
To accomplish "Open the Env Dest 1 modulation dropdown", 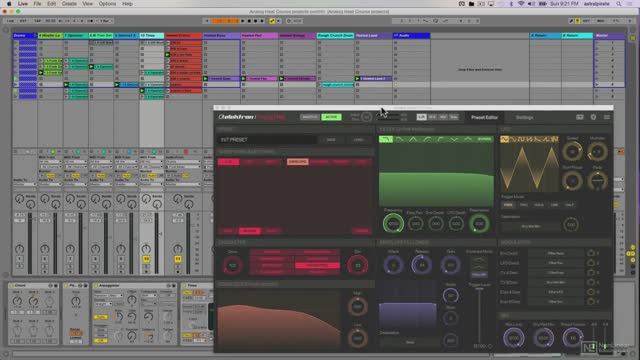I will point(556,253).
